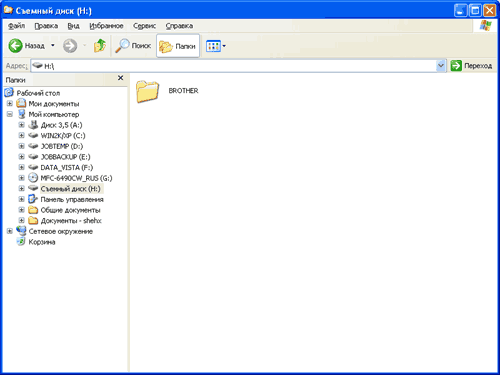Toggle the Папки folders pane button
500x375 pixels.
click(x=178, y=46)
